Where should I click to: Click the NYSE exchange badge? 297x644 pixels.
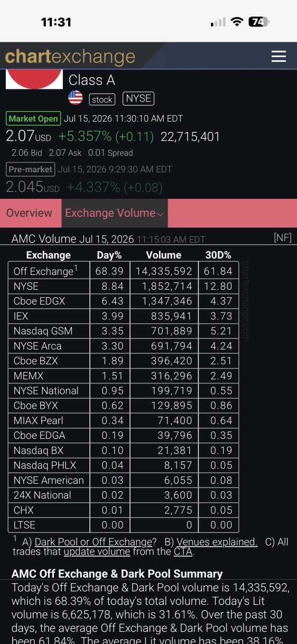[138, 98]
